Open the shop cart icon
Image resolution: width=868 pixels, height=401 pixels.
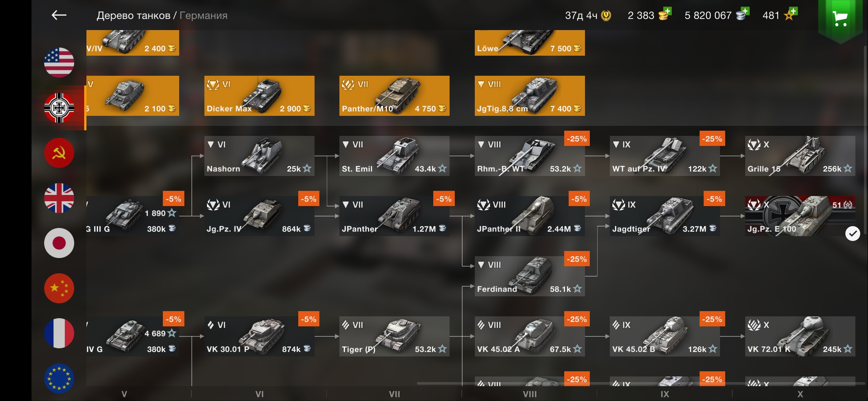coord(840,19)
